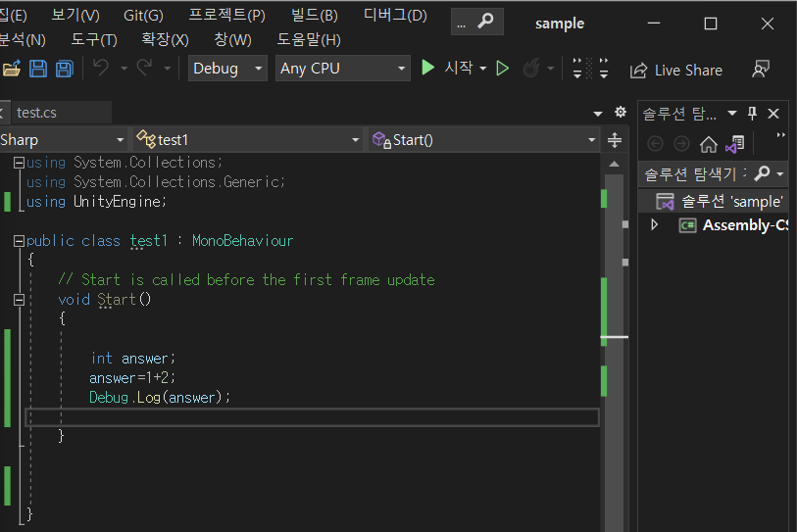Screen dimensions: 797x532
Task: Open the Sharp project navigation dropdown
Action: (63, 140)
